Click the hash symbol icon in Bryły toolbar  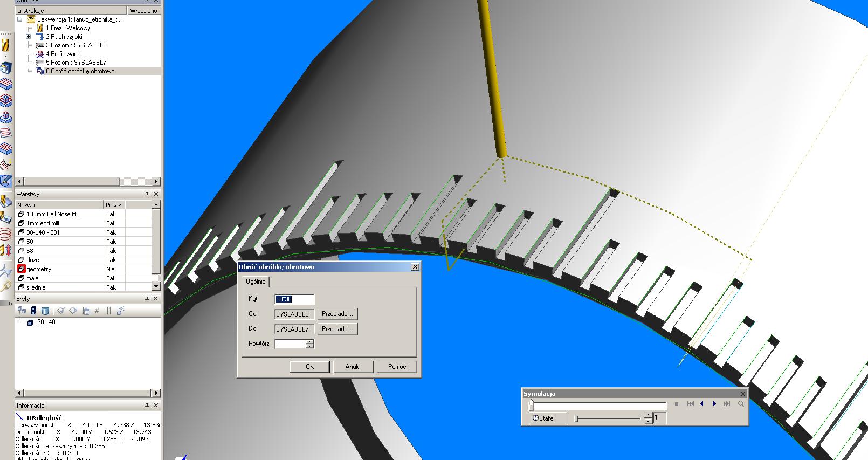[x=97, y=310]
